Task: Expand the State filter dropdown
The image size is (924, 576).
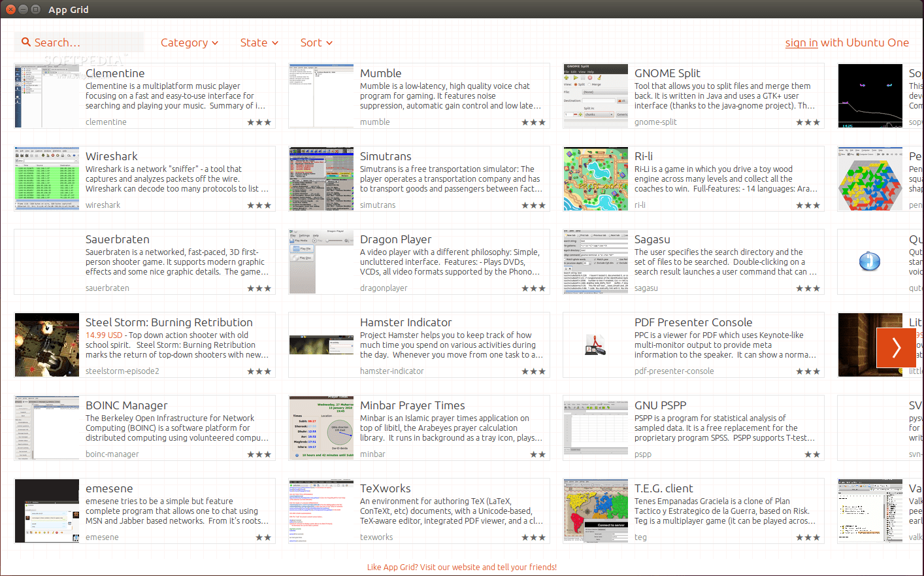Action: 259,42
